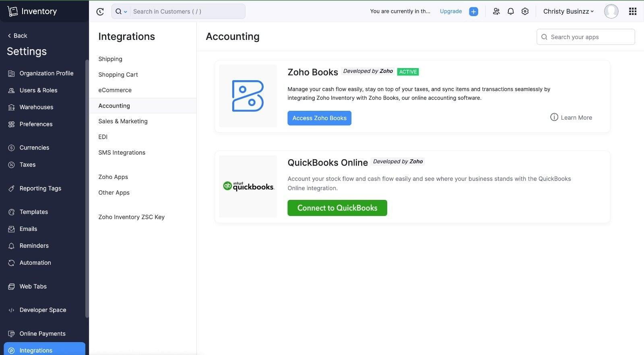Click the Inventory logo icon
This screenshot has width=644, height=355.
(x=12, y=11)
